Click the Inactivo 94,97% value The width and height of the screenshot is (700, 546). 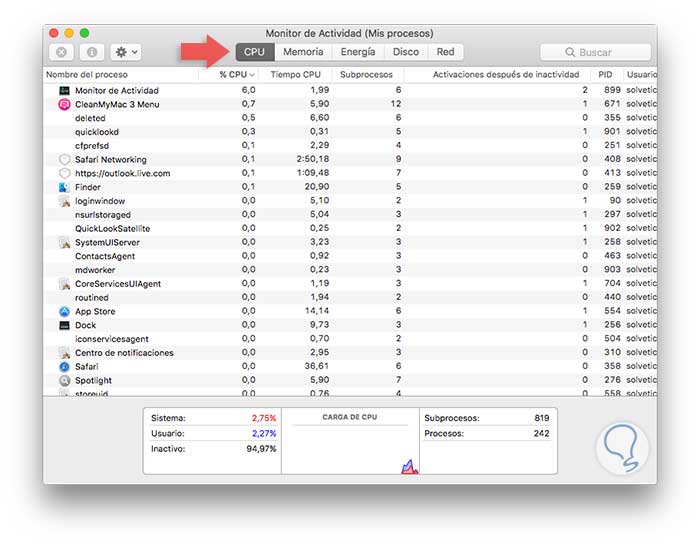261,449
